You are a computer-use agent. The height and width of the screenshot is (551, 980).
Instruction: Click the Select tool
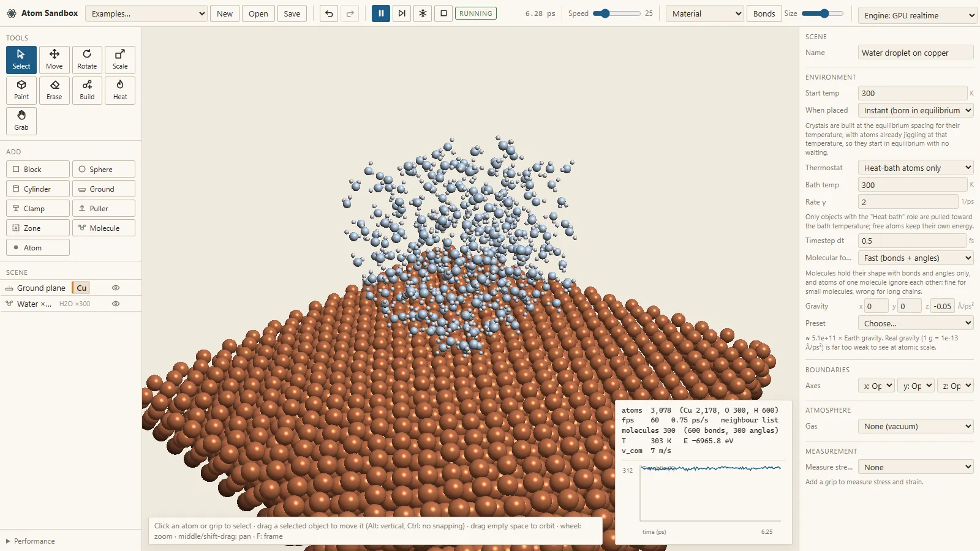pos(21,60)
